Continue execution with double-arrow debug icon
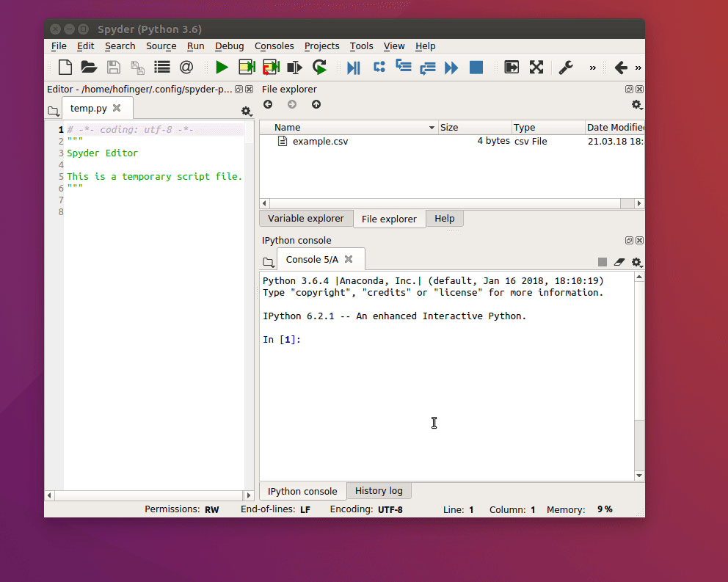Image resolution: width=728 pixels, height=582 pixels. point(451,68)
